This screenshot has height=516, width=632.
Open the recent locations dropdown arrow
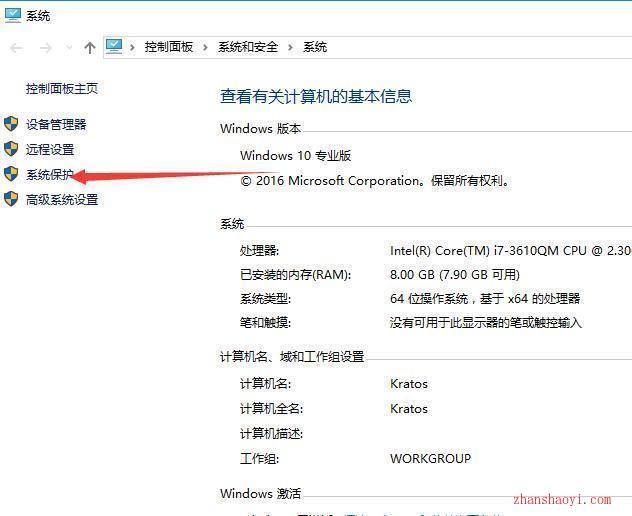pyautogui.click(x=69, y=48)
